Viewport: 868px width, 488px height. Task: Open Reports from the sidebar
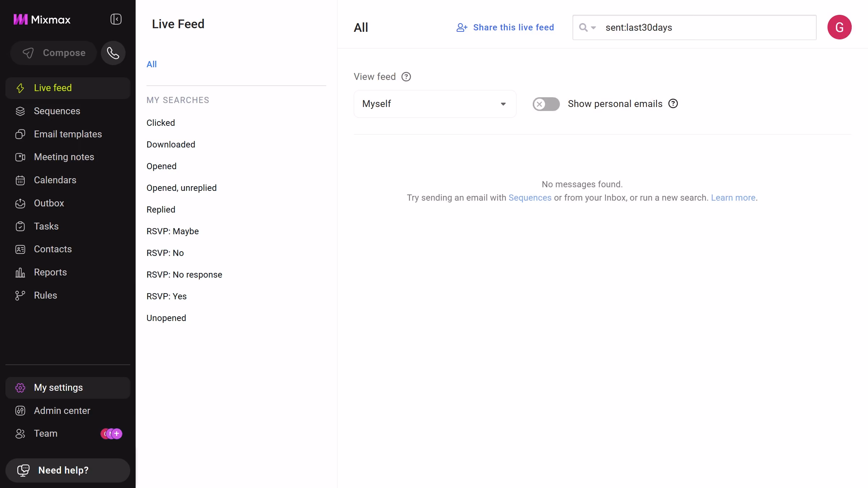pyautogui.click(x=68, y=273)
